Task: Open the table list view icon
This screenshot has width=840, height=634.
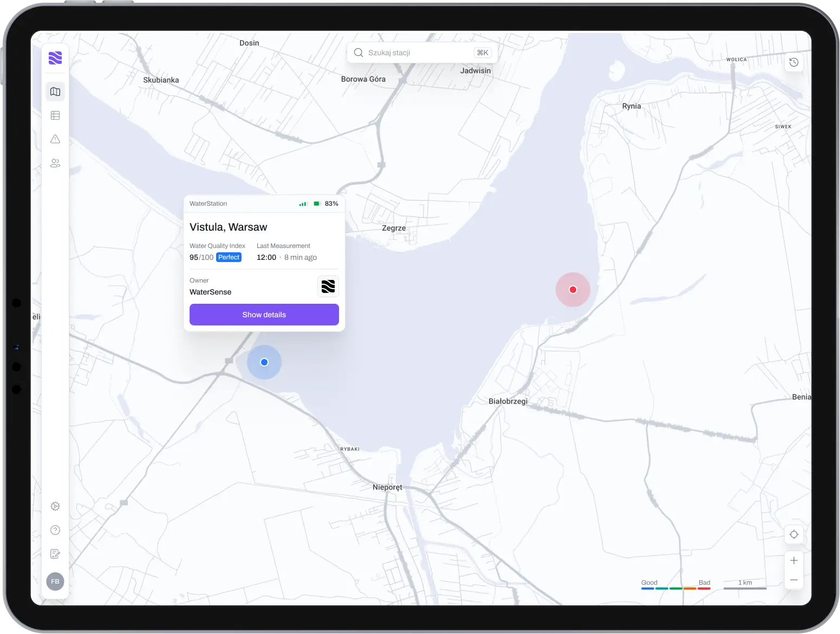Action: coord(55,115)
